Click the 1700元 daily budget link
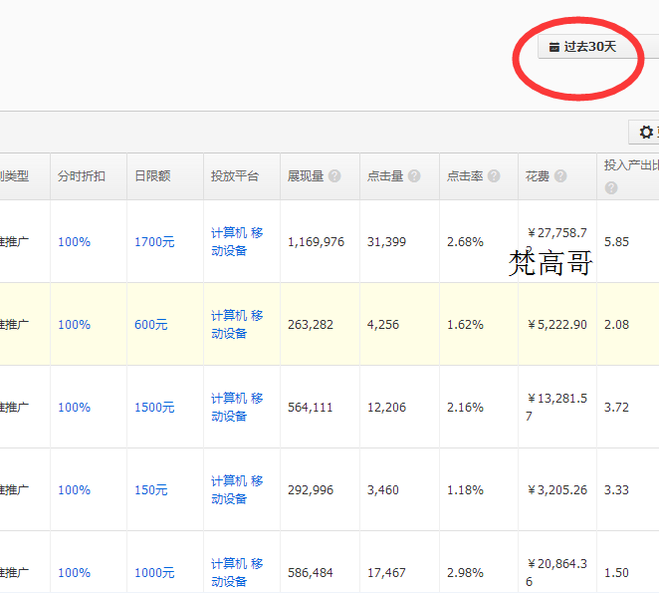659x593 pixels. [x=154, y=242]
